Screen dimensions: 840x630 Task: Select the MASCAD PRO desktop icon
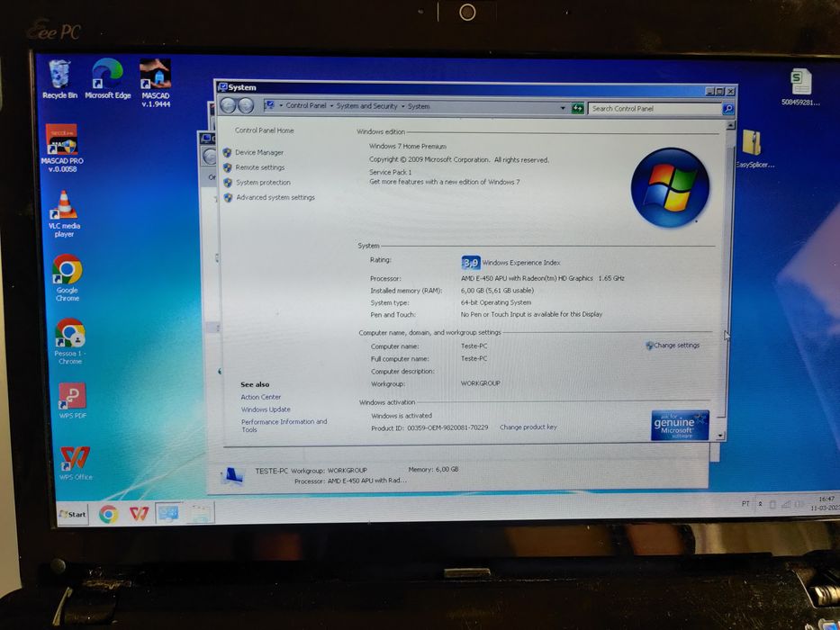pos(62,148)
